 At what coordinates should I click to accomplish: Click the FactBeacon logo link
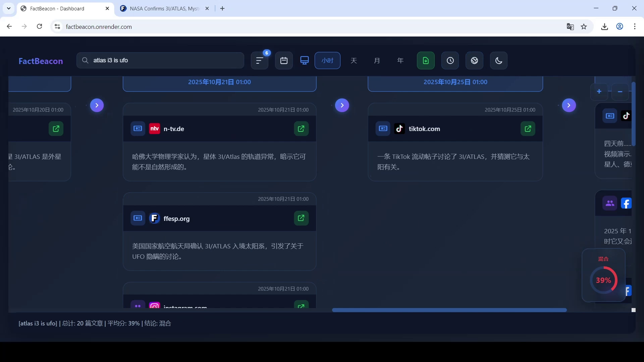click(x=41, y=61)
